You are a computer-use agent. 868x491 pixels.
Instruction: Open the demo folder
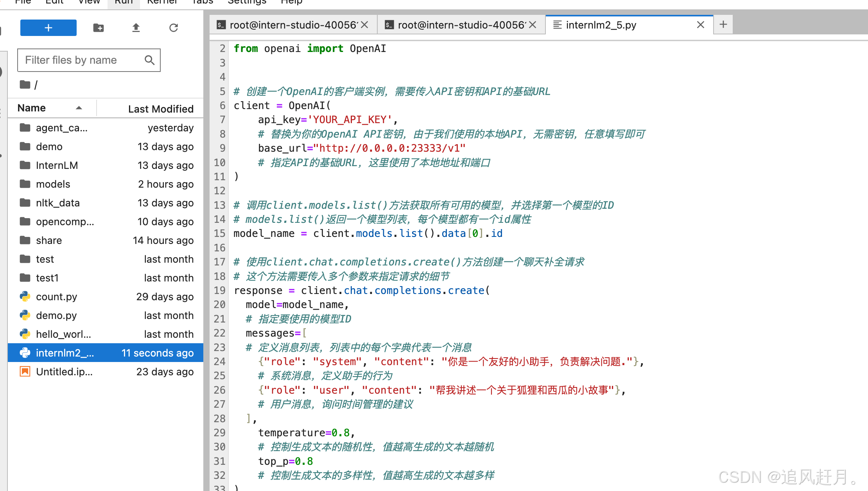pos(106,147)
